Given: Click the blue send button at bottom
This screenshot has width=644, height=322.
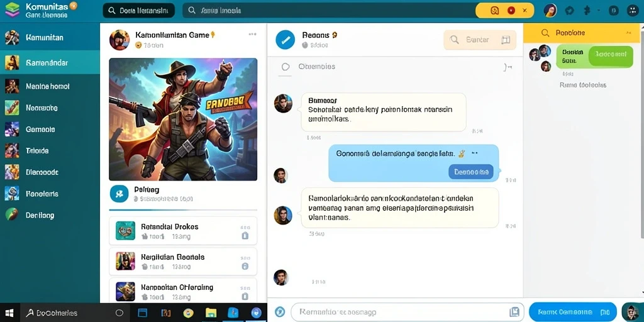Looking at the screenshot, I should [x=572, y=312].
